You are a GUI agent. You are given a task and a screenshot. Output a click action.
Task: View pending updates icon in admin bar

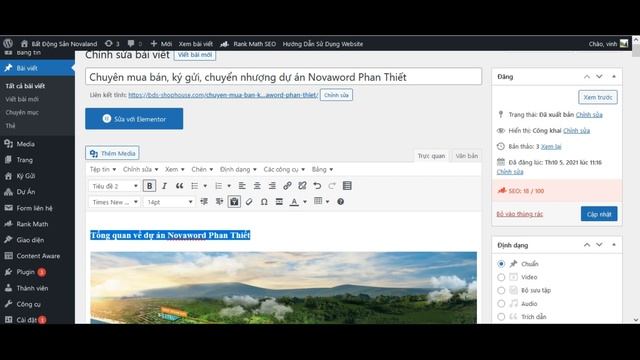112,44
